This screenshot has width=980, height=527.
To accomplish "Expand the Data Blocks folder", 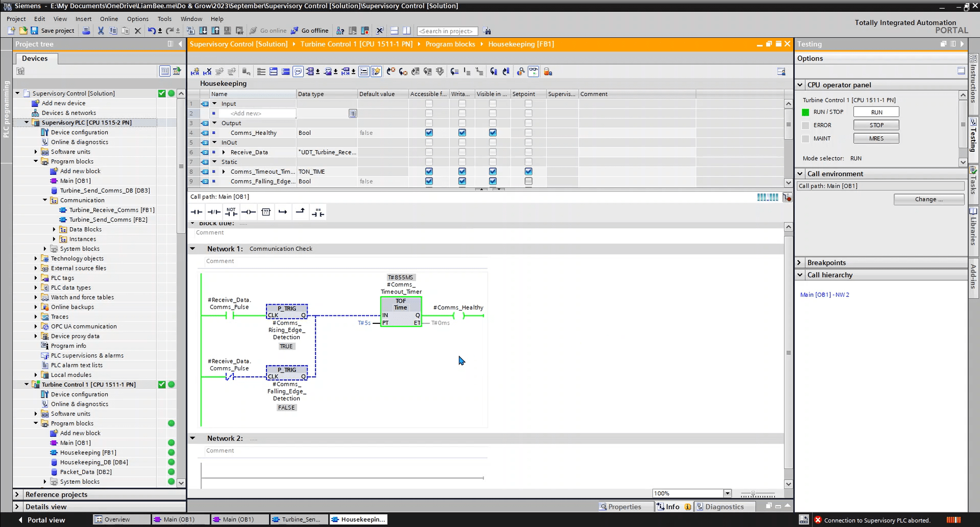I will [54, 229].
